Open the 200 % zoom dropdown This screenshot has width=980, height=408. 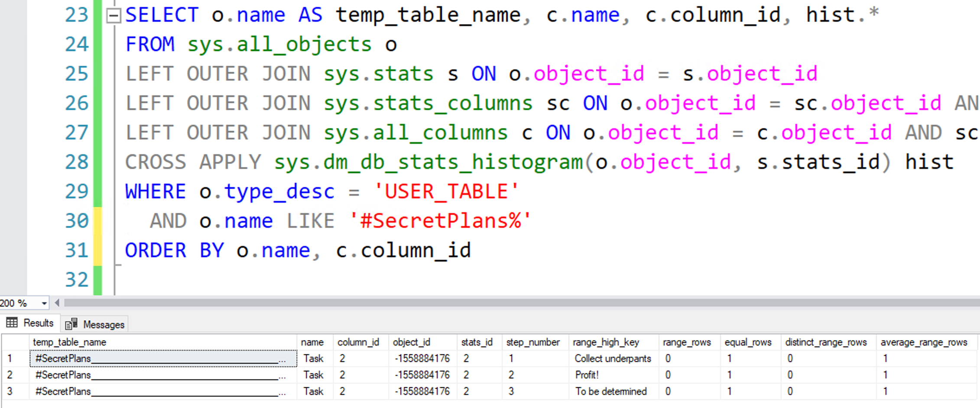(x=44, y=303)
